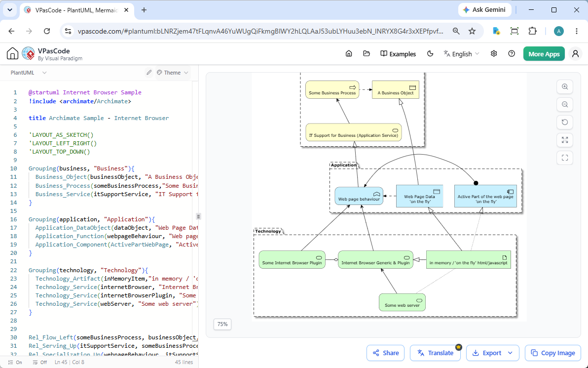Viewport: 588px width, 368px height.
Task: Click line 1 @startuml code text
Action: click(x=85, y=92)
